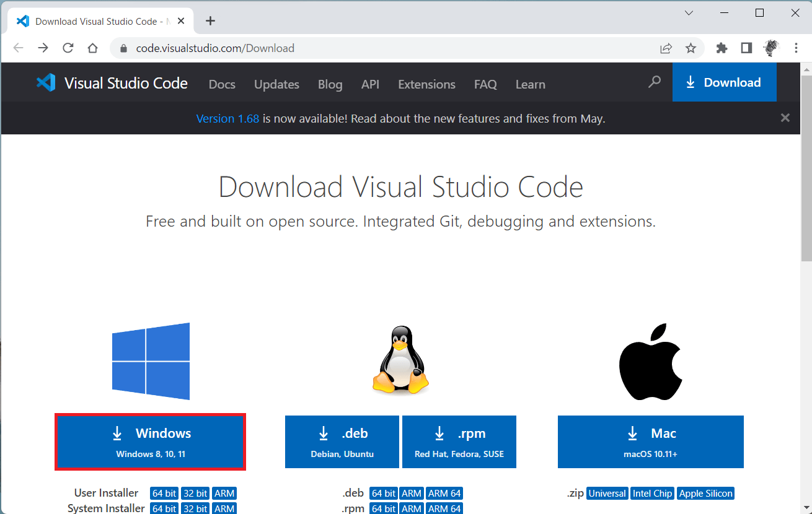Image resolution: width=812 pixels, height=514 pixels.
Task: Click the browser home icon
Action: coord(92,48)
